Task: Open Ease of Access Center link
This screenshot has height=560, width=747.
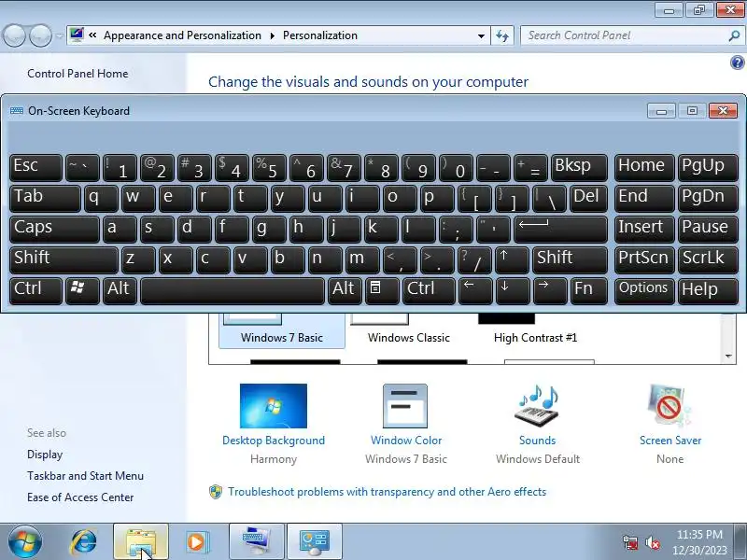Action: [80, 497]
